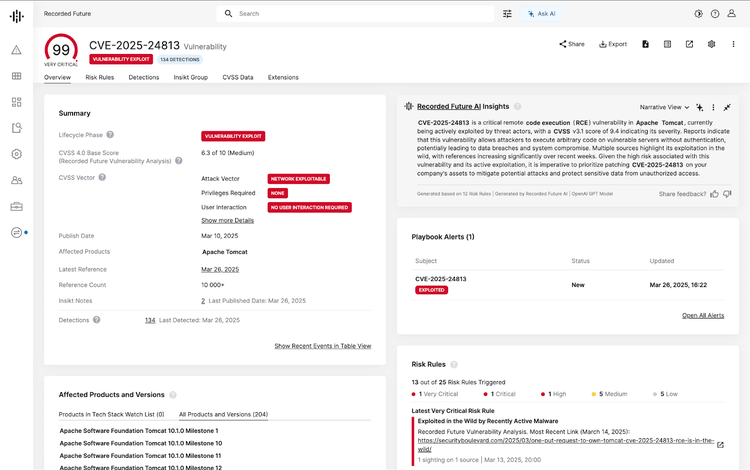Screen dimensions: 750x470
Task: Open the user profile icon
Action: 733,14
